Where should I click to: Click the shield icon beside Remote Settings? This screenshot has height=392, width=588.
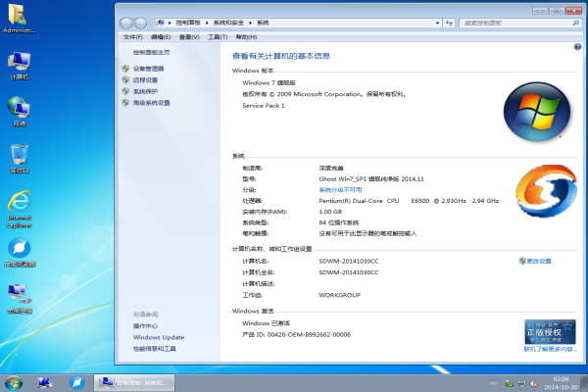pos(125,79)
